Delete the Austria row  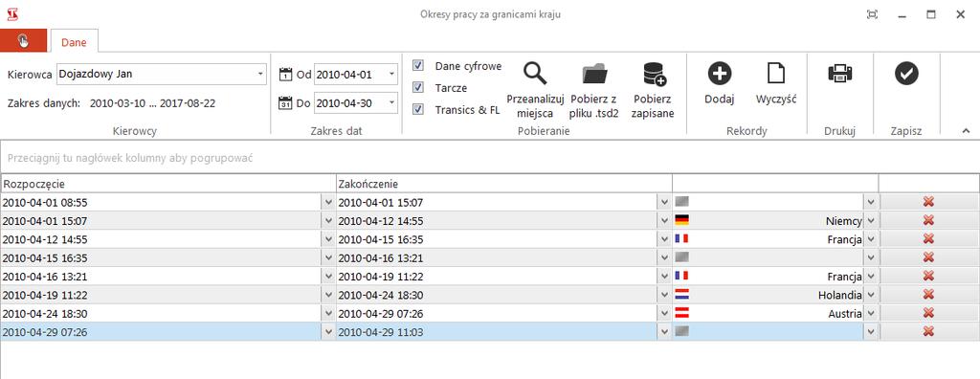coord(928,313)
